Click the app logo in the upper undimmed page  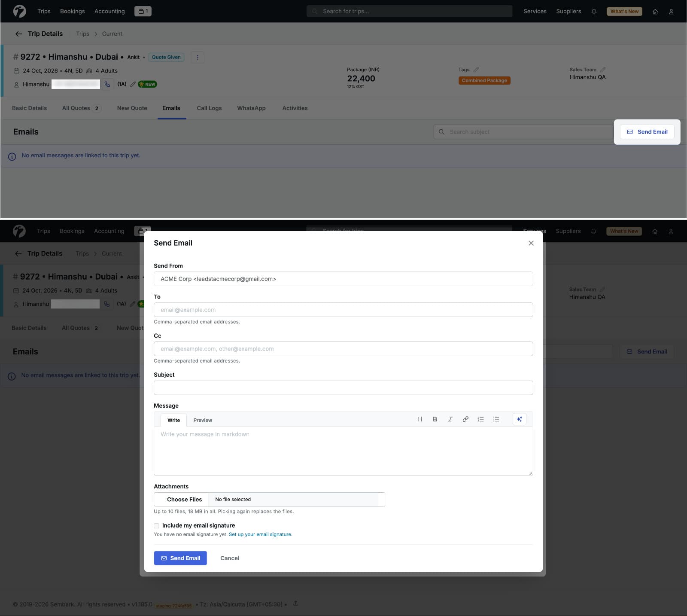click(19, 11)
